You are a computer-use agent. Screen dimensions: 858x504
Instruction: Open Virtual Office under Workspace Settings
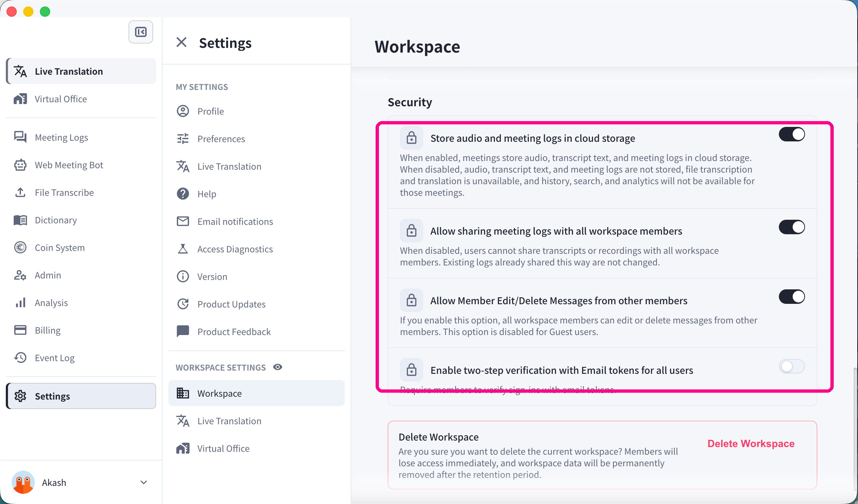click(257, 449)
